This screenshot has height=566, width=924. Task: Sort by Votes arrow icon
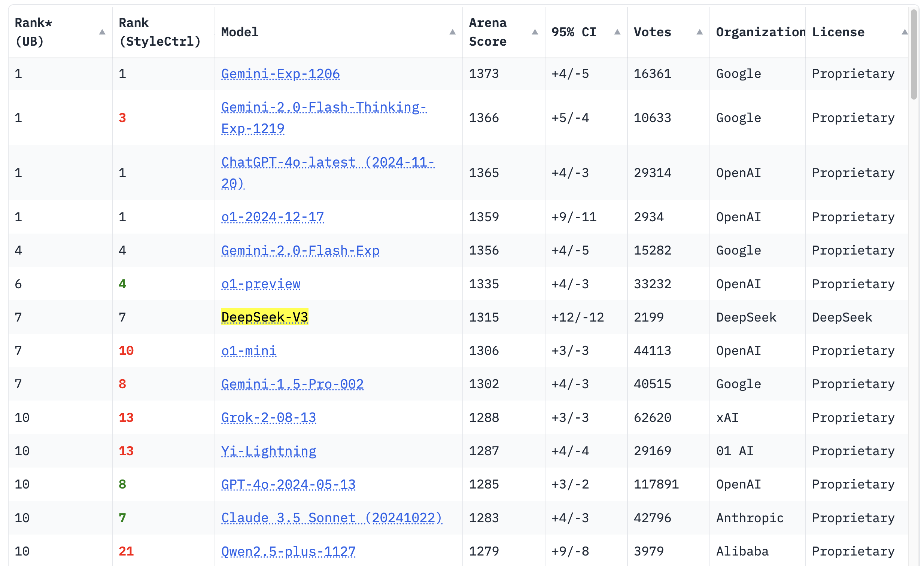click(x=700, y=32)
